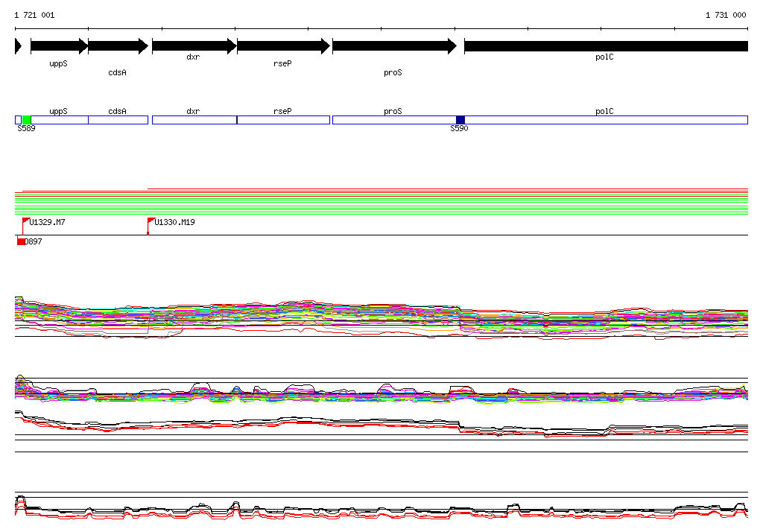The width and height of the screenshot is (763, 532).
Task: Click the polC black gene bar
Action: (607, 46)
